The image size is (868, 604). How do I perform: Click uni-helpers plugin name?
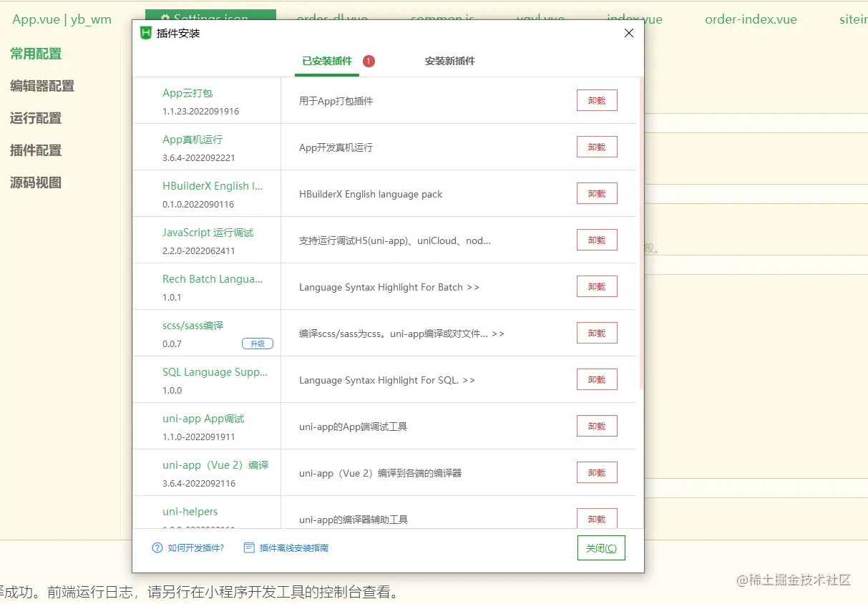(x=190, y=512)
